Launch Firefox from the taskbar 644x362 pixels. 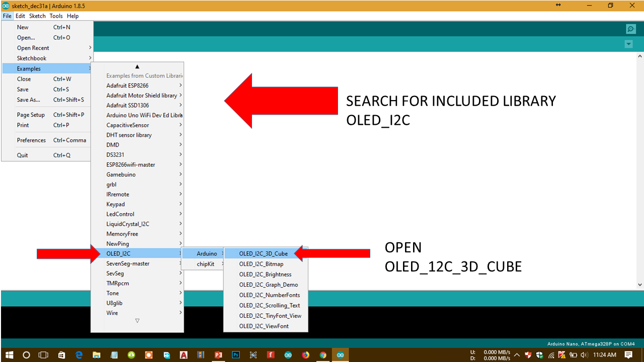305,355
